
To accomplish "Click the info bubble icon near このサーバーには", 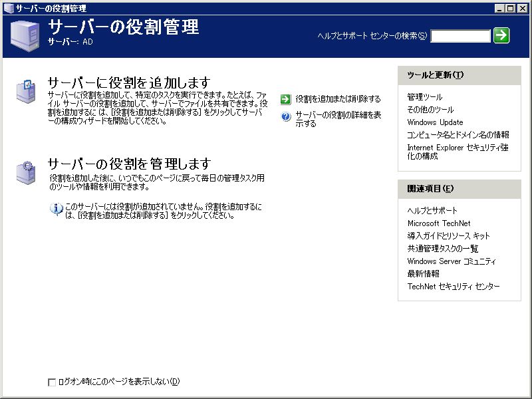I will (57, 209).
